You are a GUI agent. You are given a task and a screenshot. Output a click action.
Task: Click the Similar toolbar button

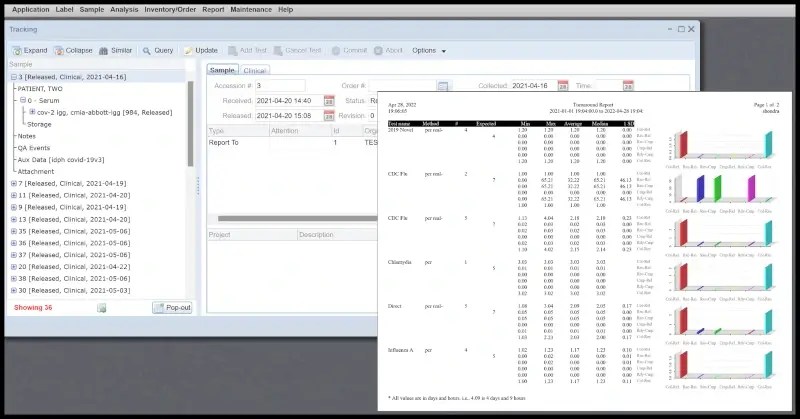115,51
